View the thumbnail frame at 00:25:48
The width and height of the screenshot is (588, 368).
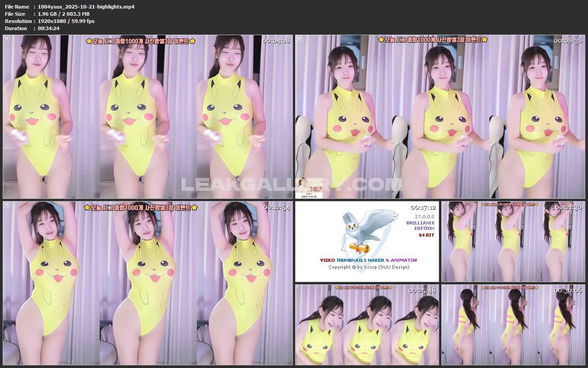coord(367,324)
